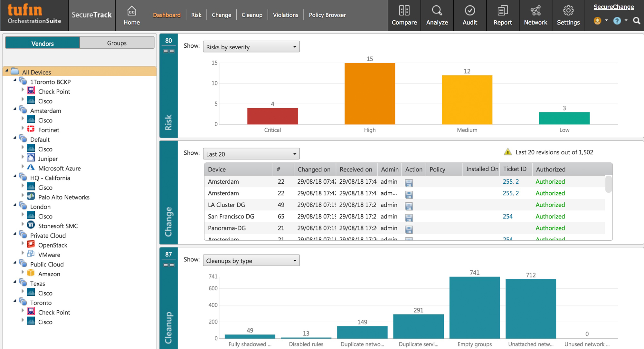Click Authorized status for LA Cluster DG
644x349 pixels.
[x=550, y=205]
